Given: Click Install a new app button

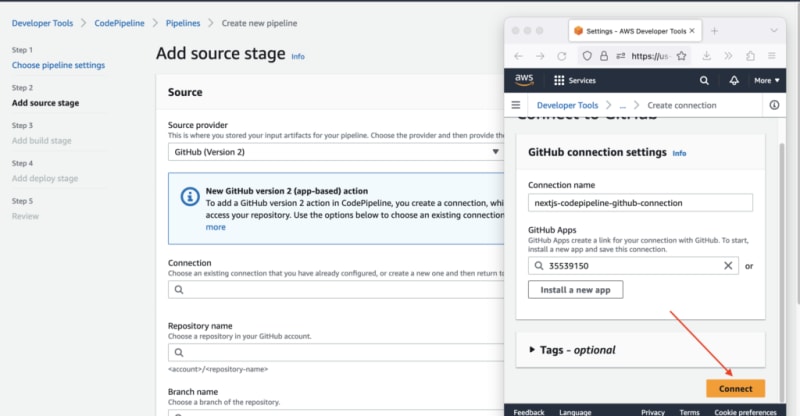Looking at the screenshot, I should (575, 289).
